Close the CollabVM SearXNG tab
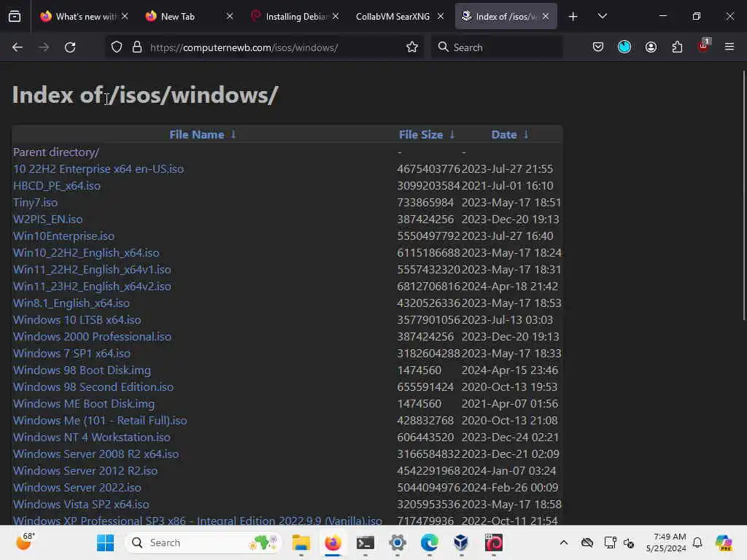Viewport: 747px width, 560px height. pos(441,17)
